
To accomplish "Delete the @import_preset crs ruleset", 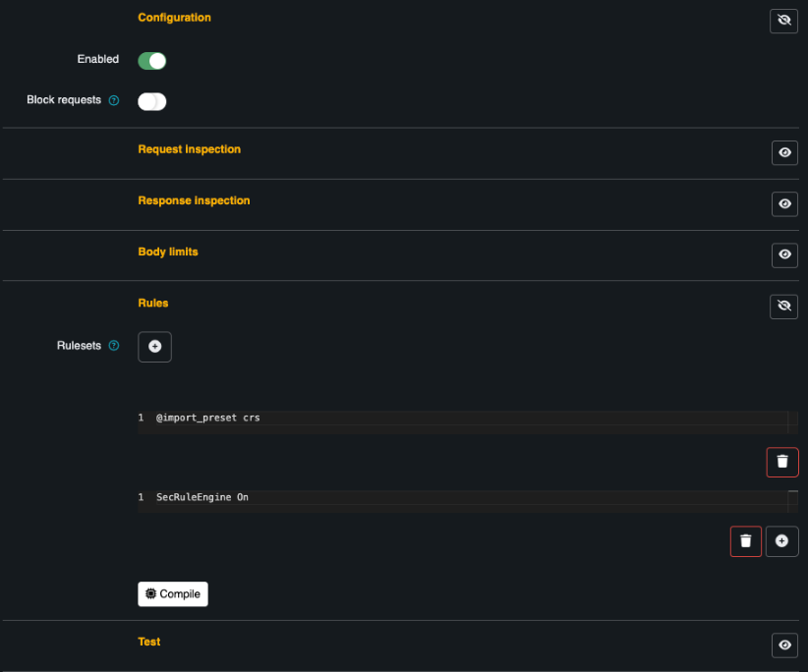I will [x=782, y=462].
